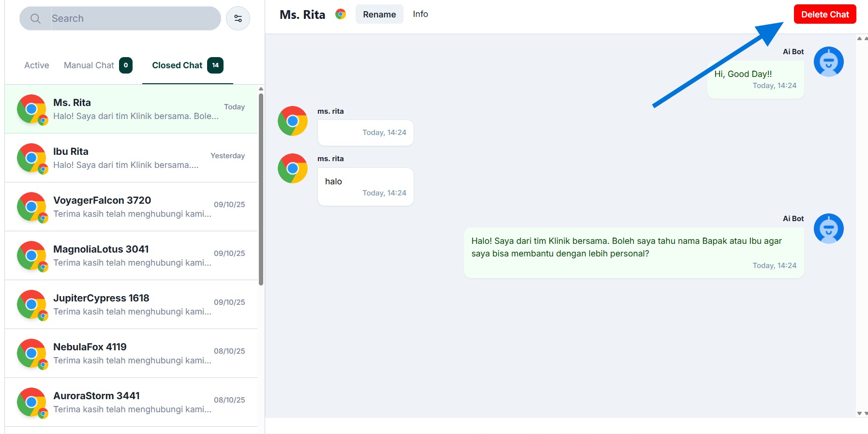Screen dimensions: 868x434
Task: Click Ai Bot avatar beside Klinik message
Action: coord(828,228)
